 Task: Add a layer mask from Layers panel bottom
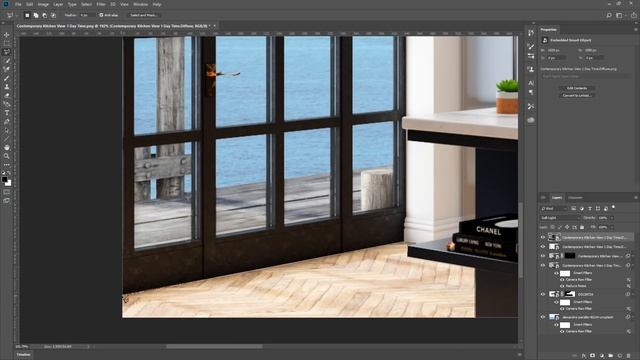(x=592, y=356)
